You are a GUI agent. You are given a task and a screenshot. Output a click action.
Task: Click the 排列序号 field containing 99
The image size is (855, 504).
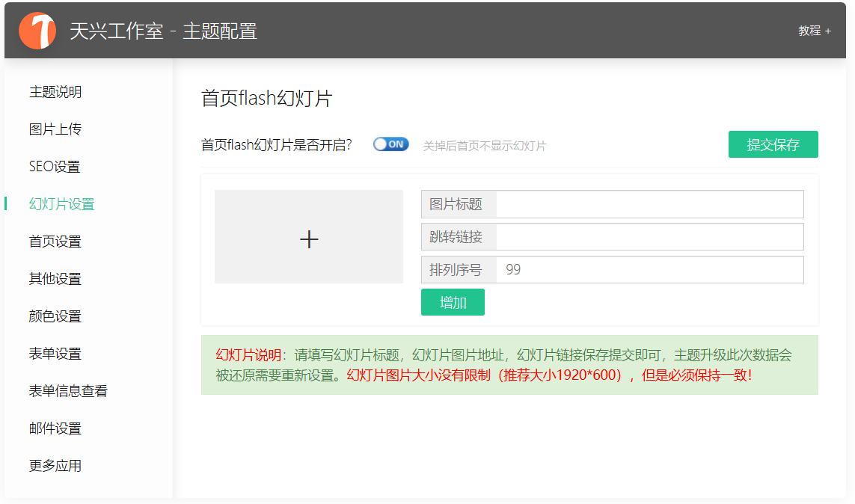coord(649,270)
